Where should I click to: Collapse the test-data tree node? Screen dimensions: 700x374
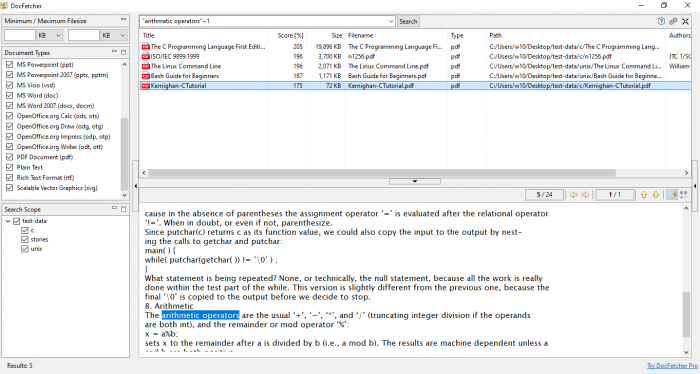coord(8,221)
